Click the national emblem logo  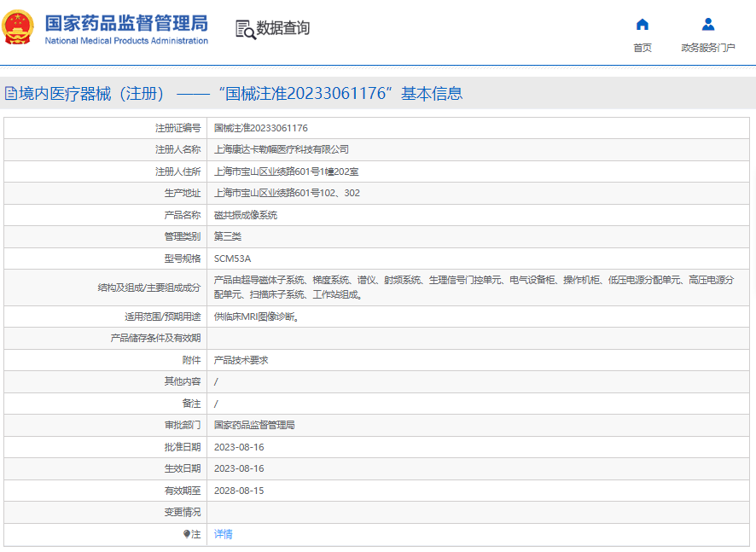(x=18, y=27)
